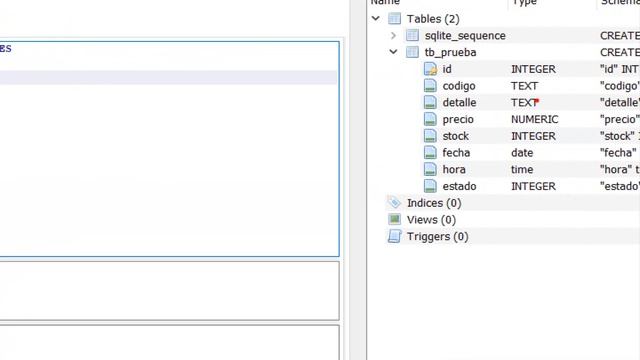Click the date type of fecha
Image resolution: width=640 pixels, height=360 pixels.
(522, 153)
